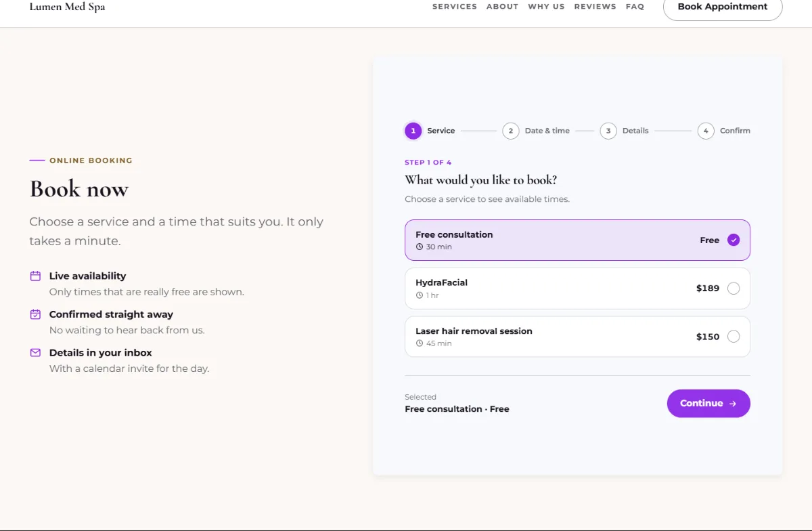Choose the Laser hair removal session card
Screen dimensions: 812x531
click(x=577, y=337)
